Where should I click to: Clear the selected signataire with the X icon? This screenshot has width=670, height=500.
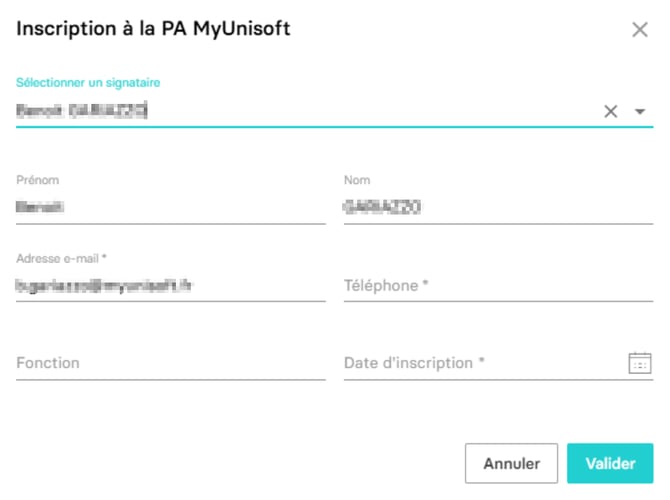click(611, 111)
